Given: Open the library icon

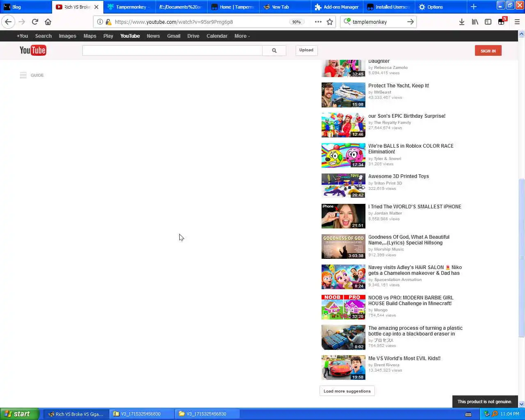Looking at the screenshot, I should [475, 22].
